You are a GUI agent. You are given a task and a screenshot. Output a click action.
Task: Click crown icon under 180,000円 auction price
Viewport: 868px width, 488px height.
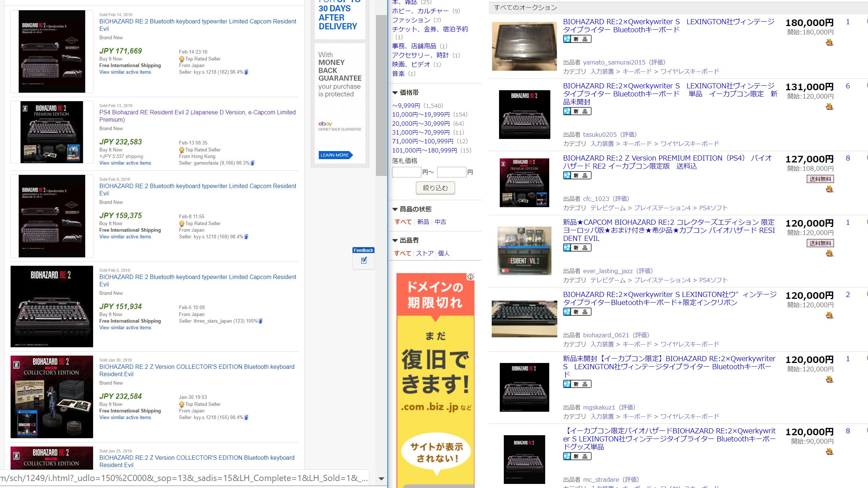[830, 43]
